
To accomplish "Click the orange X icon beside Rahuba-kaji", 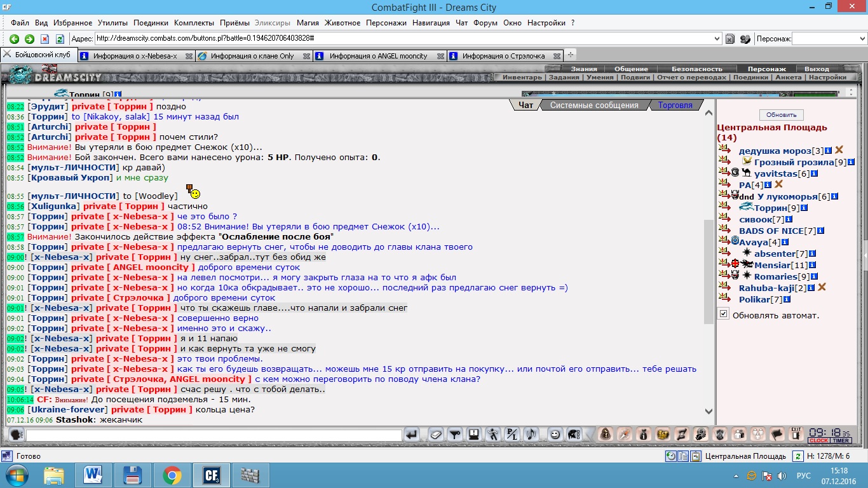I will tap(822, 287).
